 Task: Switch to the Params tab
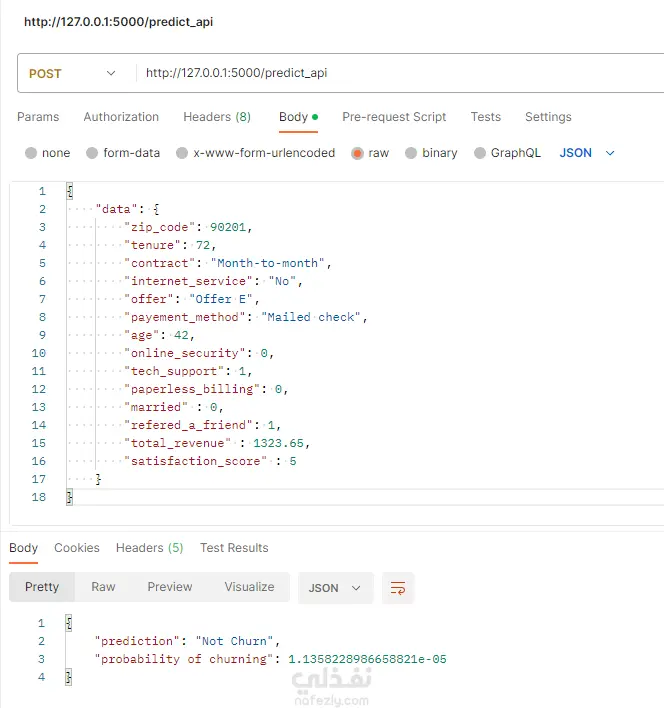coord(38,117)
